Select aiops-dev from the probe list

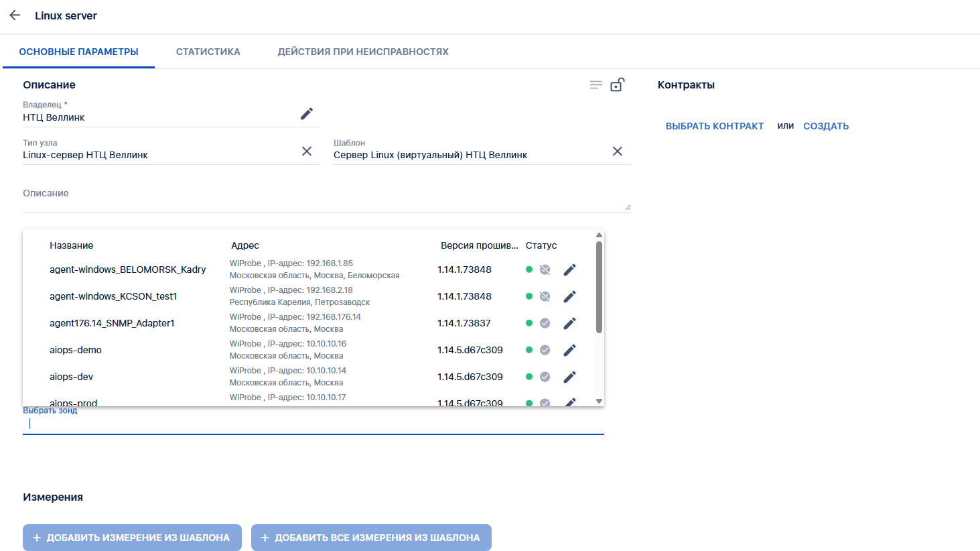click(x=71, y=377)
